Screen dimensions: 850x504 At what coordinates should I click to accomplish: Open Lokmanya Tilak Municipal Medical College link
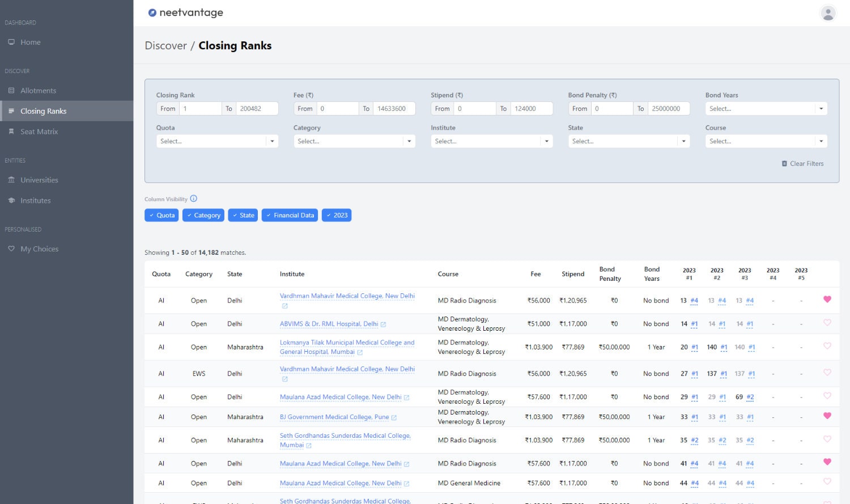[347, 347]
